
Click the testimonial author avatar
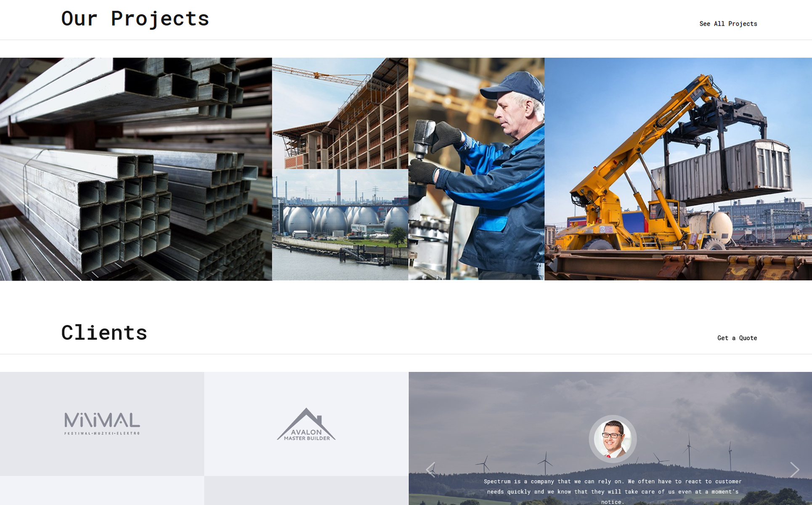(613, 439)
